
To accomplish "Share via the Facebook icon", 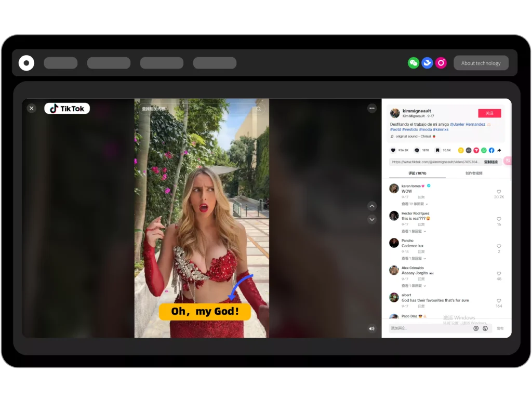I will coord(491,150).
